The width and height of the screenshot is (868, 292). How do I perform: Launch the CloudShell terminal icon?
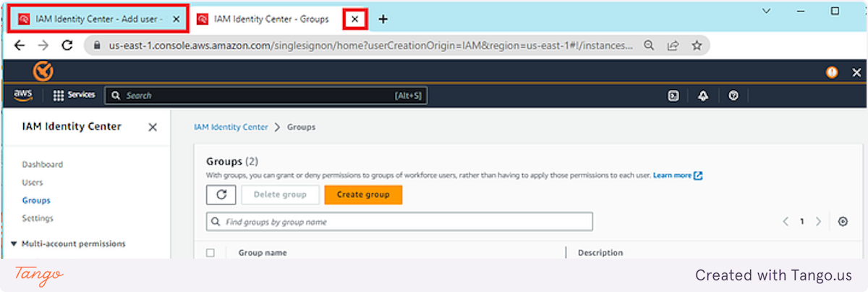[x=673, y=96]
